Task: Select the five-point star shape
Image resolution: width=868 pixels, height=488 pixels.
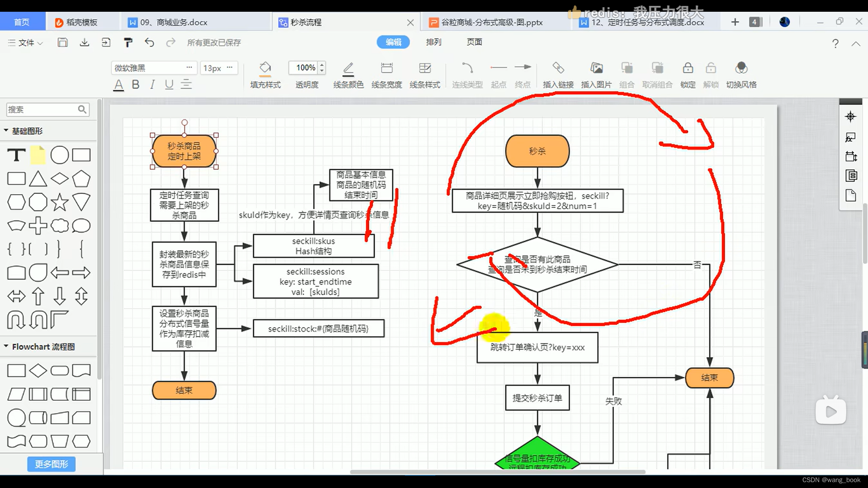Action: tap(60, 202)
